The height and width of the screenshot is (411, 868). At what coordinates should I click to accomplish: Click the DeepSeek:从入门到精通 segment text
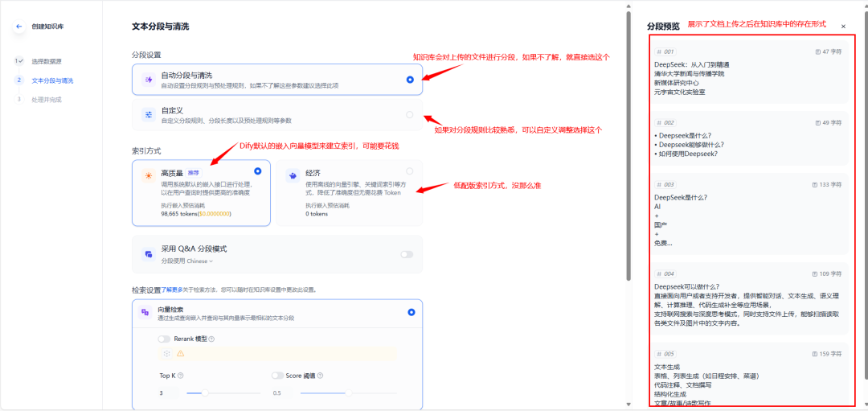[x=691, y=64]
